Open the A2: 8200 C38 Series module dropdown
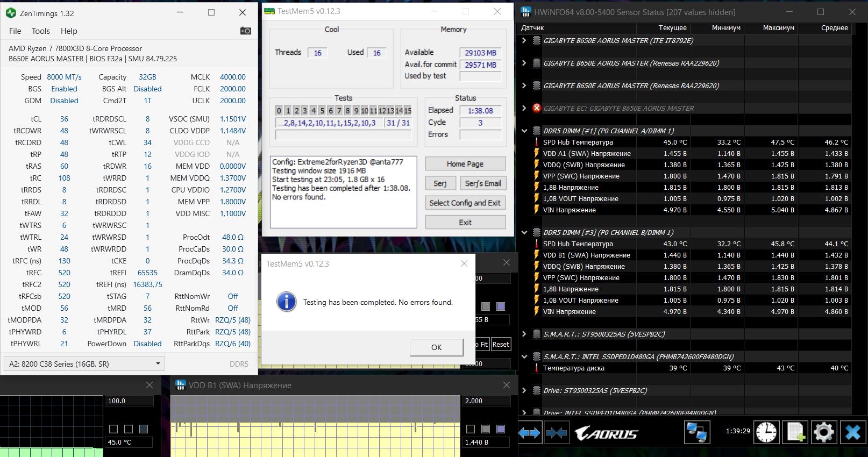Image resolution: width=868 pixels, height=457 pixels. point(84,363)
